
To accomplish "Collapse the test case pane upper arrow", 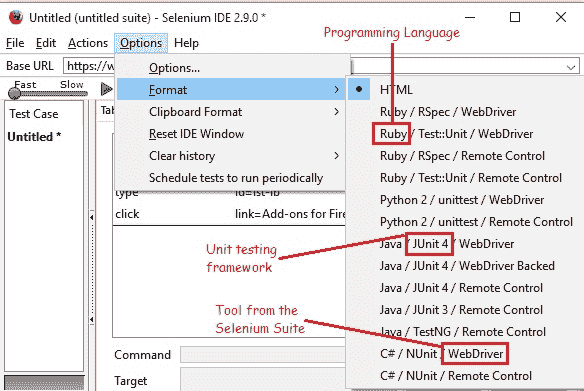I will [92, 217].
